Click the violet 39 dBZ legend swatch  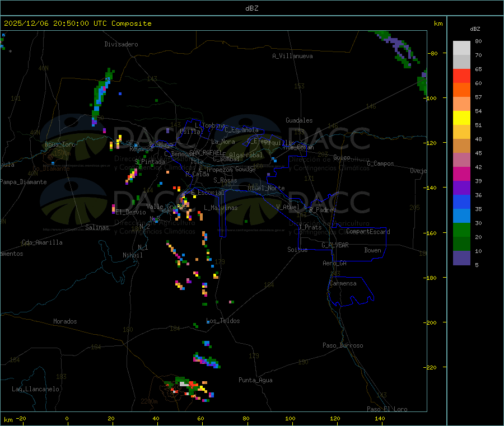(x=461, y=188)
